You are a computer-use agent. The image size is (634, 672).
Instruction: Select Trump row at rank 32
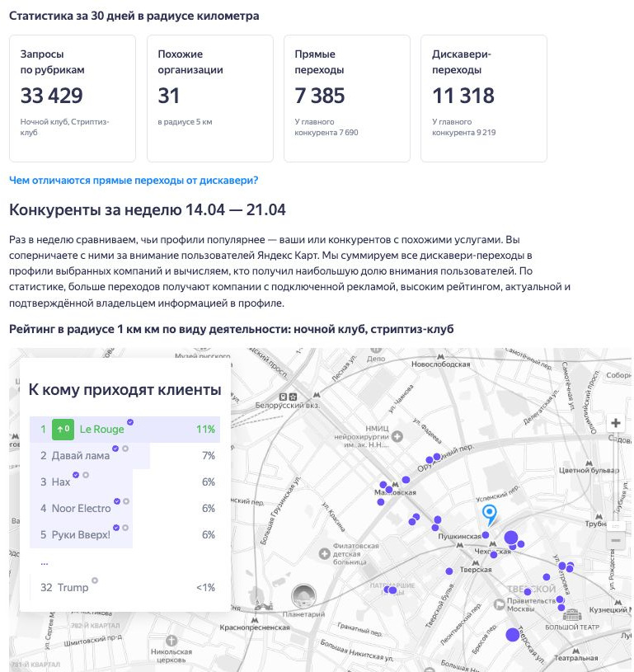pyautogui.click(x=124, y=588)
